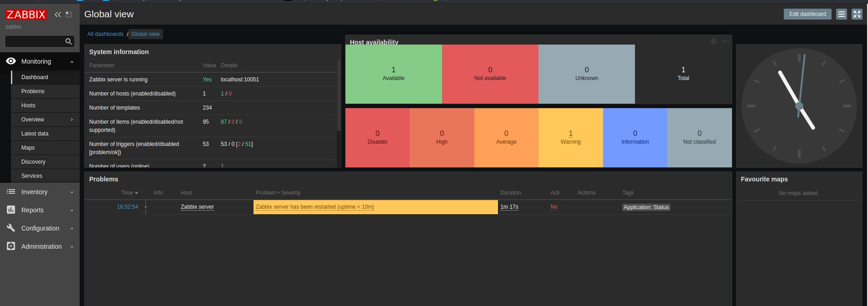Toggle the Time column sort arrow
Image resolution: width=868 pixels, height=306 pixels.
point(137,193)
